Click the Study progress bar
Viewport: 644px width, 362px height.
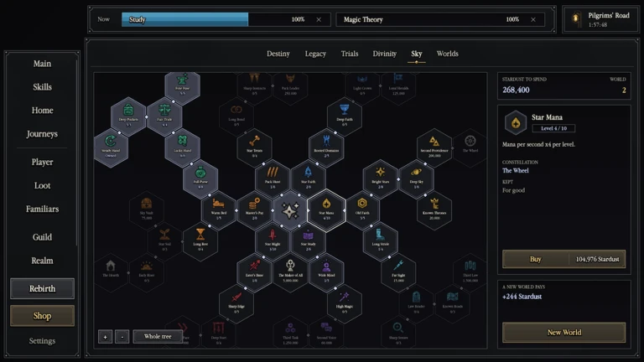[226, 19]
